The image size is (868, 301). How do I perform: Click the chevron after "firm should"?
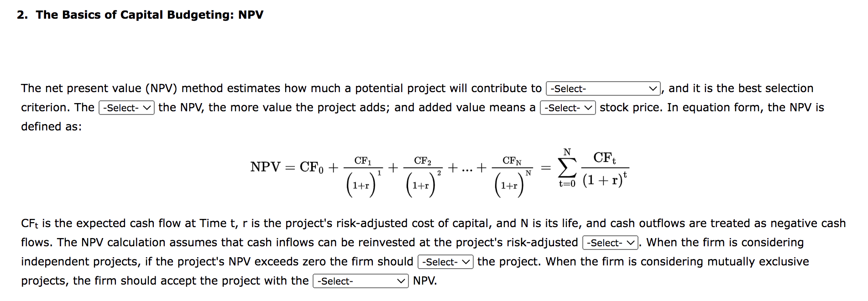coord(466,262)
